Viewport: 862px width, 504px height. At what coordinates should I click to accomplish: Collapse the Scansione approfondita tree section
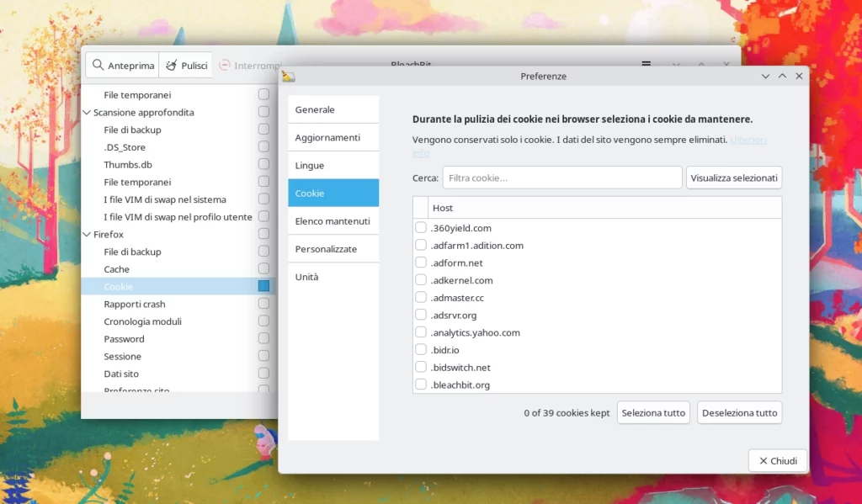[86, 112]
